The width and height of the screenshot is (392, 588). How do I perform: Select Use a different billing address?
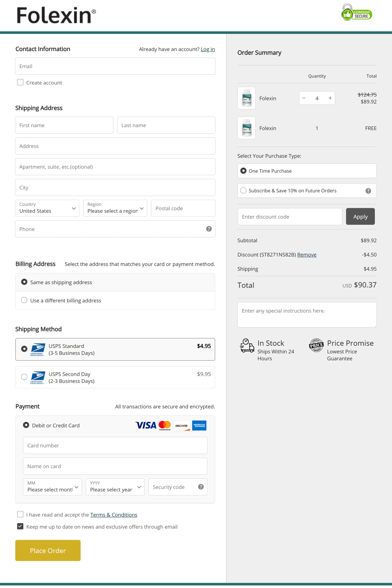tap(24, 300)
